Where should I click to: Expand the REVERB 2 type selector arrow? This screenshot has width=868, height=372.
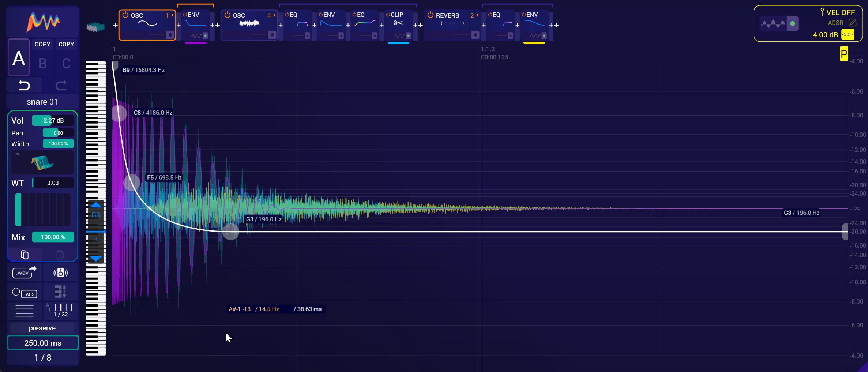(477, 15)
